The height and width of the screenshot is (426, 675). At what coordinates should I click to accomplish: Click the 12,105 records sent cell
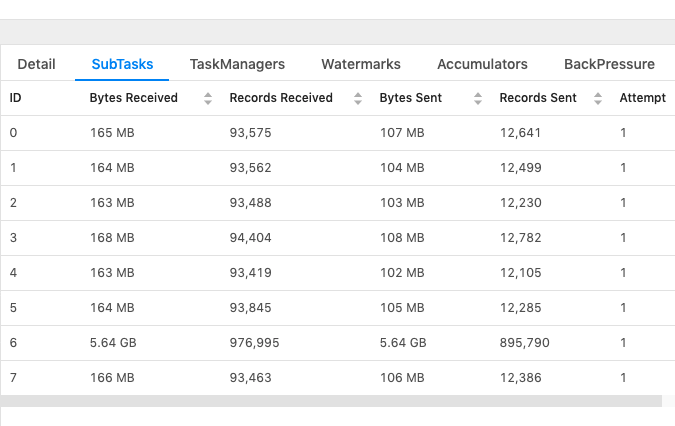pos(521,273)
